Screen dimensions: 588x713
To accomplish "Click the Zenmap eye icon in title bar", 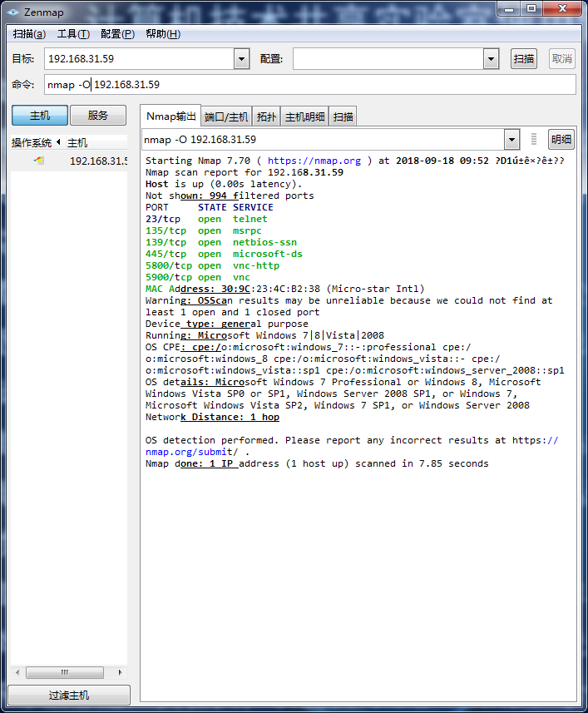I will click(x=12, y=12).
